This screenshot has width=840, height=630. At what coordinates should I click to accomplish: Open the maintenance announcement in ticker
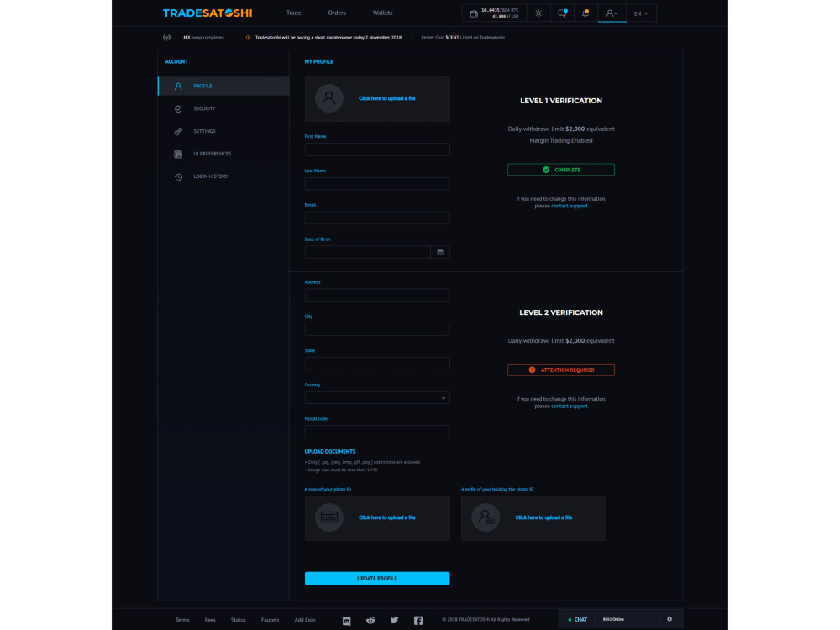click(x=328, y=38)
